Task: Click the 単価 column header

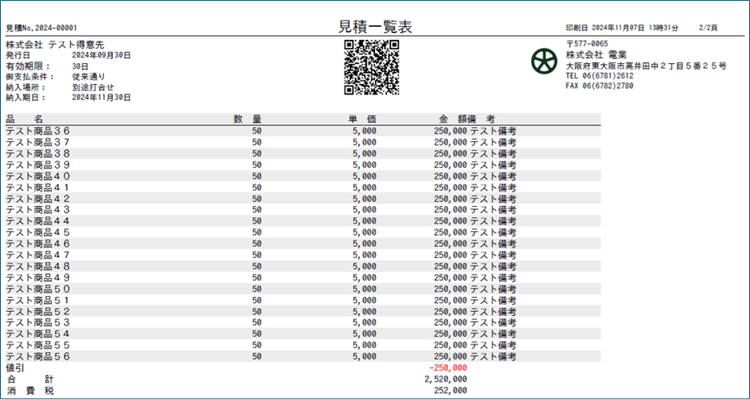Action: (x=362, y=119)
